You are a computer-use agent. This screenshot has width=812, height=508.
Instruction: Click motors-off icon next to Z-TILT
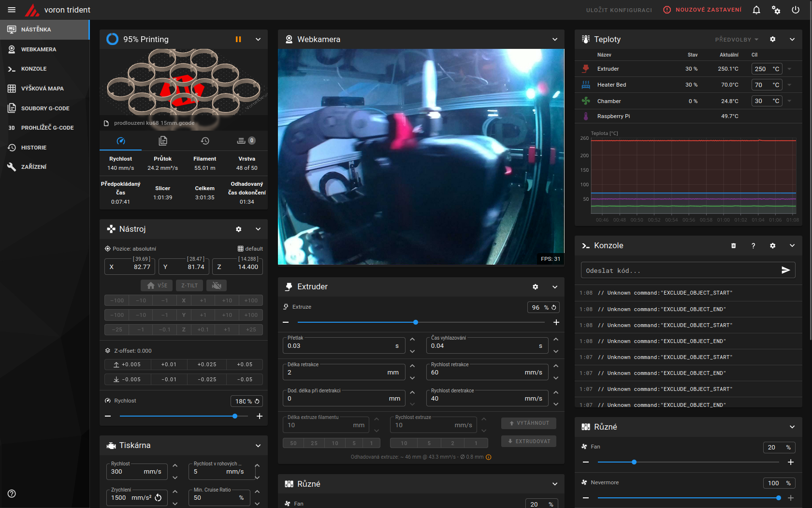217,285
